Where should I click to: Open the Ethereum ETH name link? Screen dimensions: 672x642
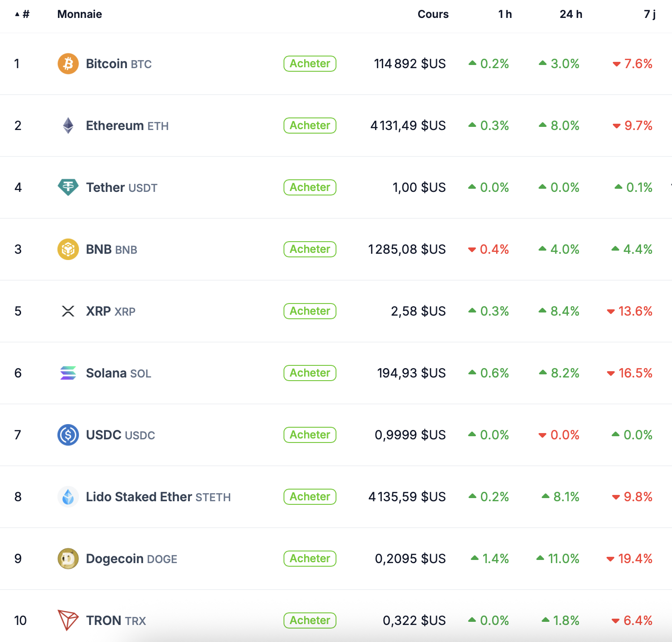(127, 126)
